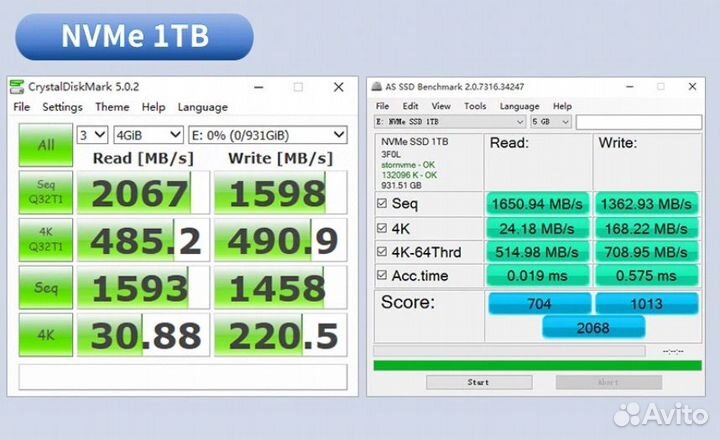Click the 4K Q32T1 read result 485.2
Screen dimensions: 720x440
143,240
